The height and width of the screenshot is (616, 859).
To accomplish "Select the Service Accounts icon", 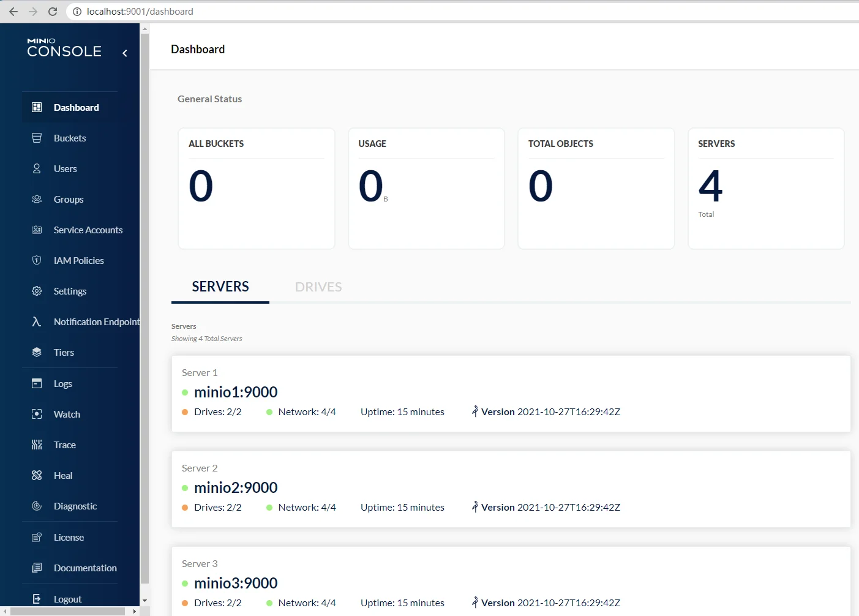I will pyautogui.click(x=37, y=230).
